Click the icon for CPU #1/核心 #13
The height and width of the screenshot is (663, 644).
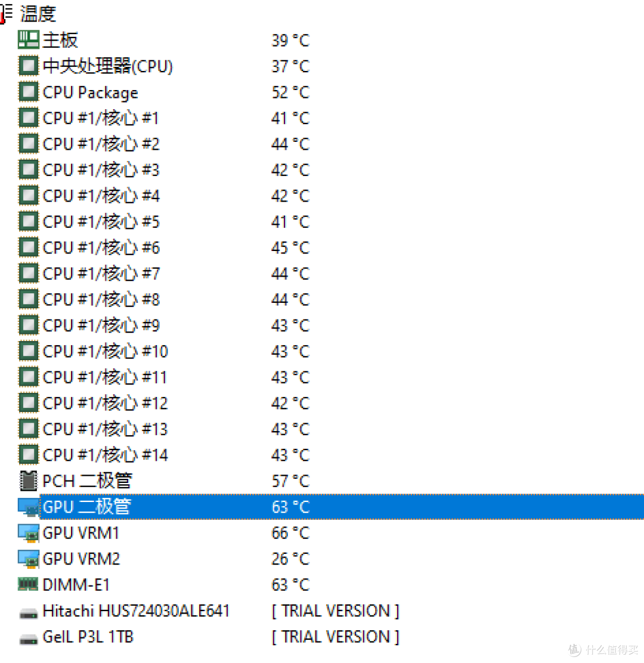pos(29,429)
